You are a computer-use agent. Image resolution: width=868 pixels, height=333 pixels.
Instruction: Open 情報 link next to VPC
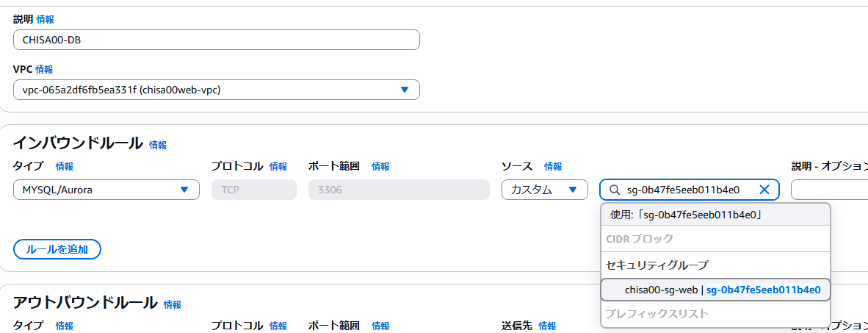click(x=44, y=69)
